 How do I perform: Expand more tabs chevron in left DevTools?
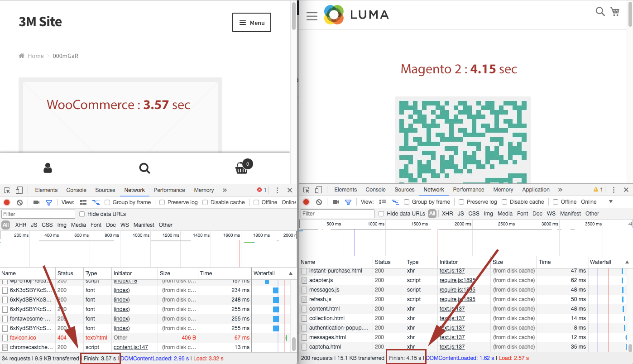click(225, 190)
